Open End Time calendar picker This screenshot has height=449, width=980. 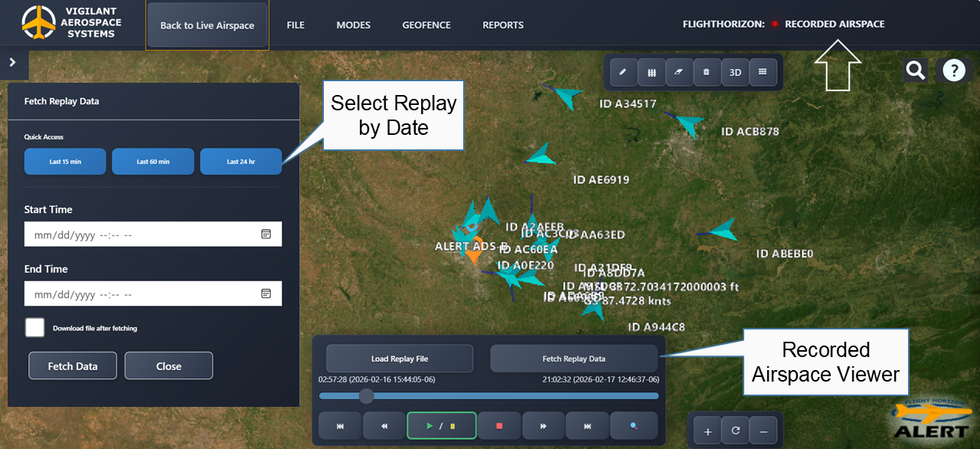click(266, 293)
